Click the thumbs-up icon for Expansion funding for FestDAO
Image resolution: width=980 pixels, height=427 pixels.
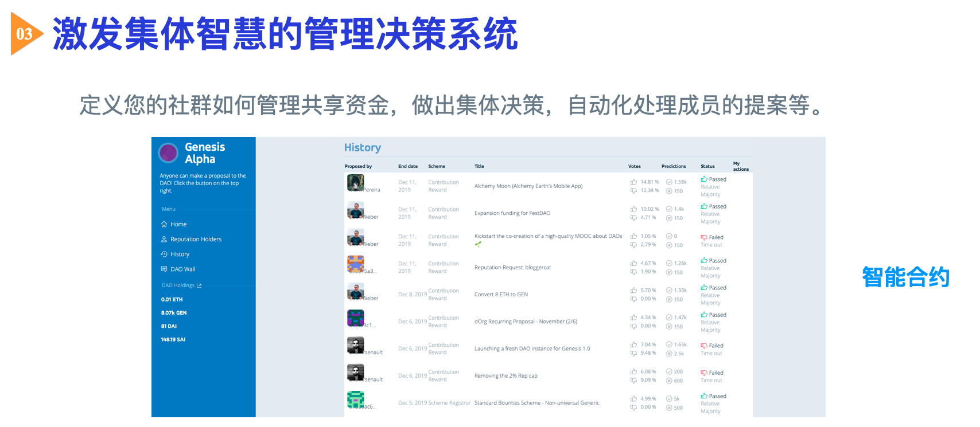point(634,209)
